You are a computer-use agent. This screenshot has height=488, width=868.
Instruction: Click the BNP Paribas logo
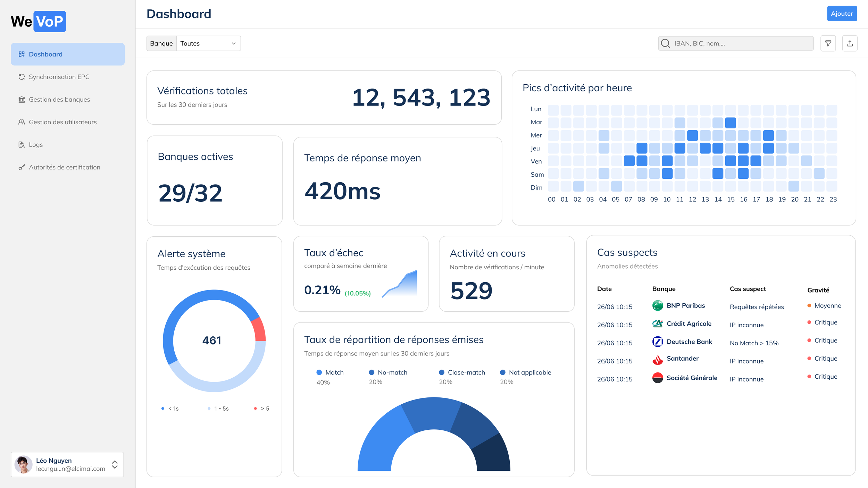point(657,305)
